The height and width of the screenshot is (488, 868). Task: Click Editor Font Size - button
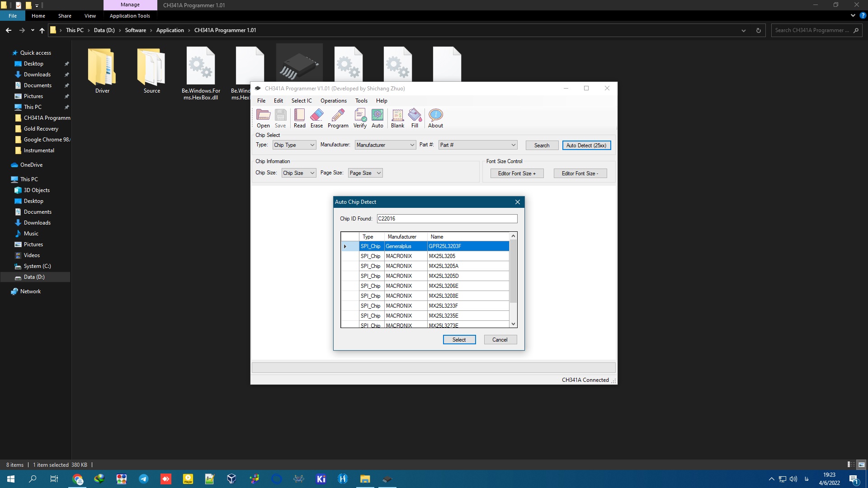coord(580,174)
